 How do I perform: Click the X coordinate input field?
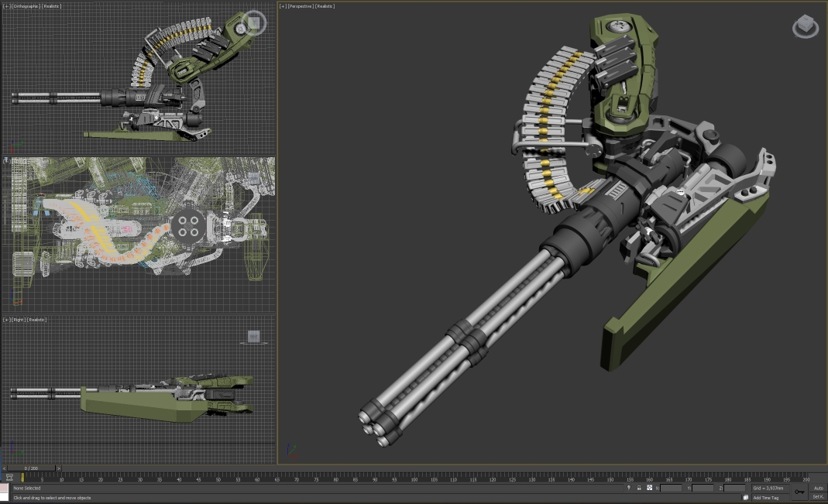click(672, 488)
